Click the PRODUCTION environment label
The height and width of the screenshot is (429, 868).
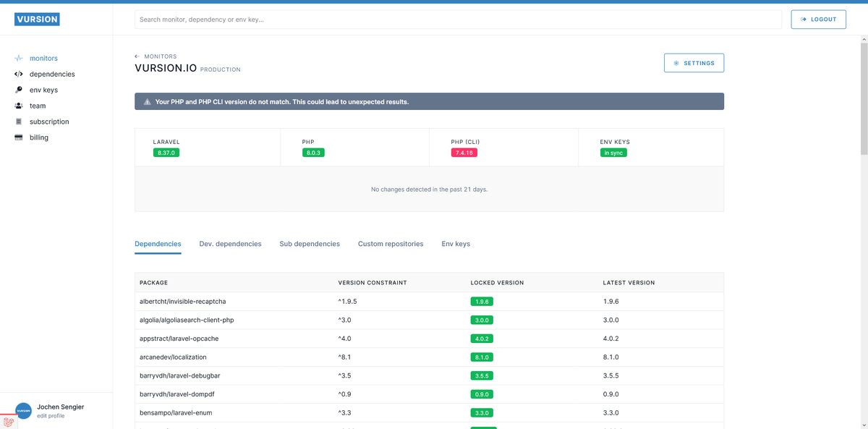click(221, 70)
